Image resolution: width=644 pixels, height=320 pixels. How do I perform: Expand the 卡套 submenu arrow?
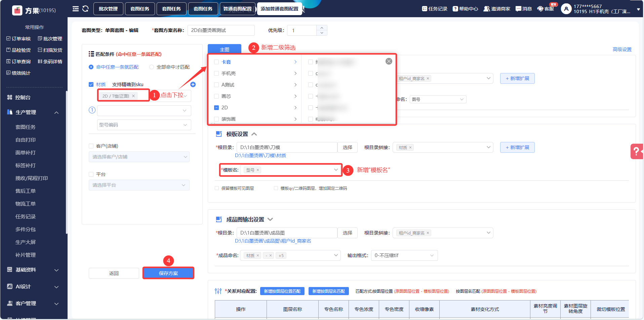[295, 62]
